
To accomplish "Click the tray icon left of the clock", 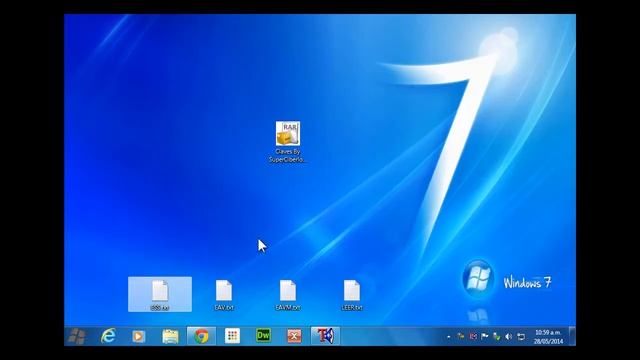I will (x=521, y=337).
